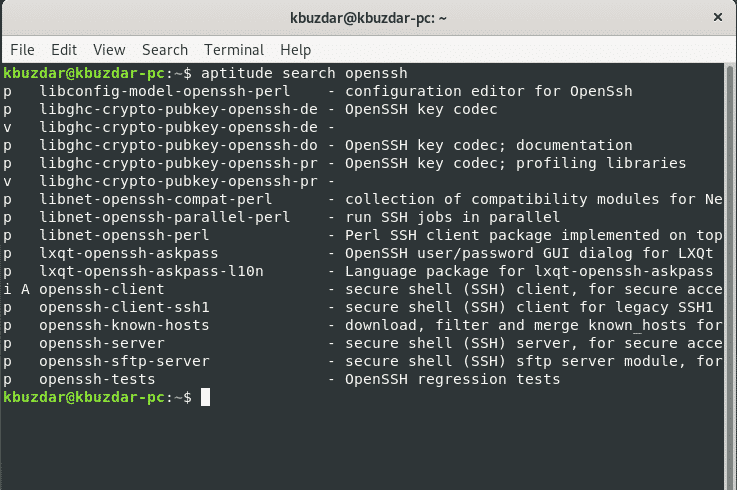737x490 pixels.
Task: Click the openssh-tests package name
Action: tap(97, 380)
